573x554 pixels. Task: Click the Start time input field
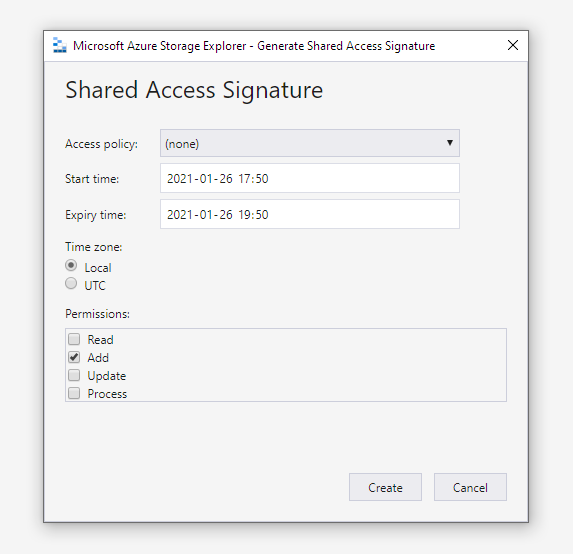pos(310,178)
